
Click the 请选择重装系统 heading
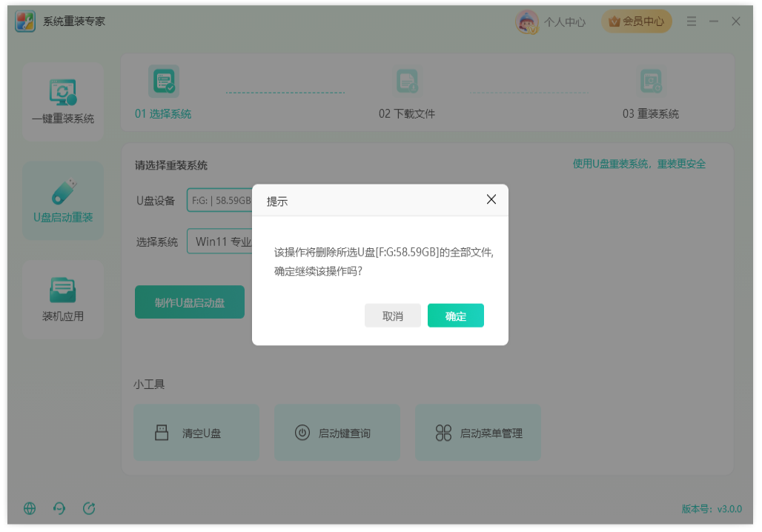point(171,165)
